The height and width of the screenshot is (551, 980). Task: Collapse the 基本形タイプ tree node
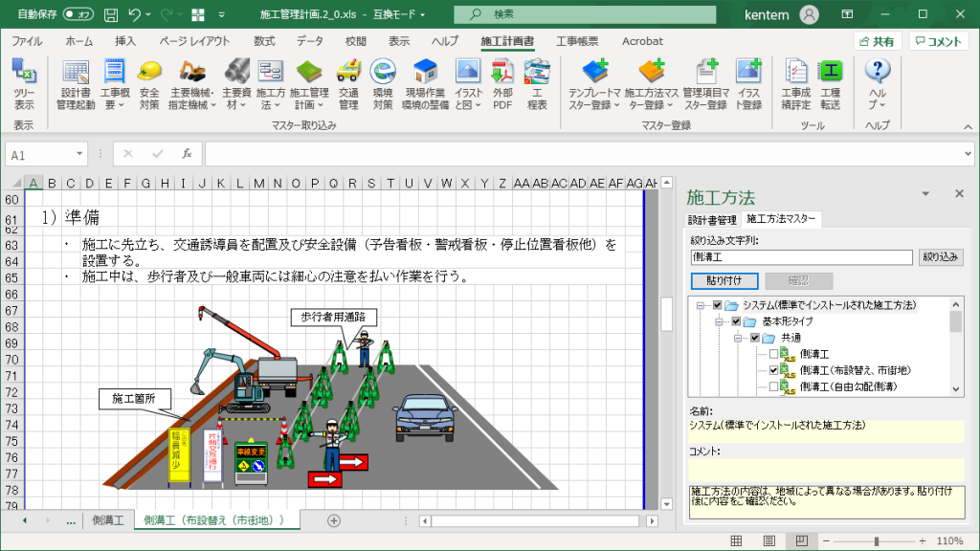(719, 322)
